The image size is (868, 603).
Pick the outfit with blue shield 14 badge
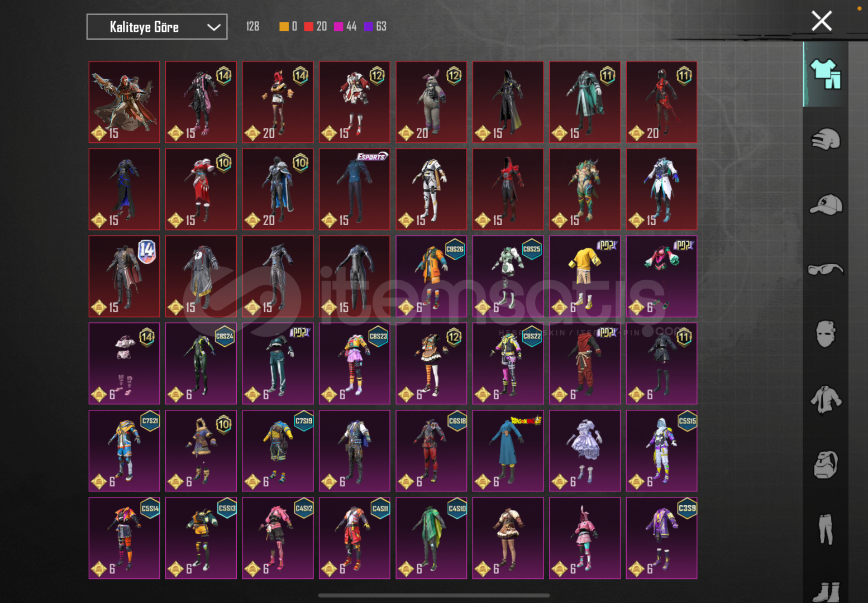[124, 276]
